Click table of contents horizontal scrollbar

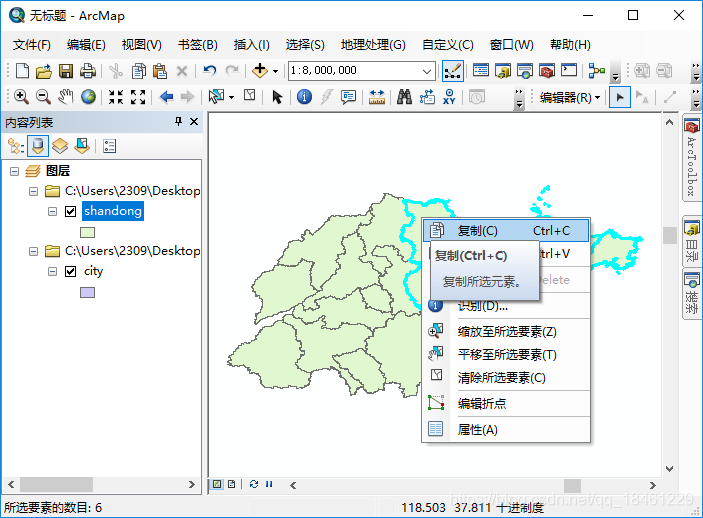pos(56,485)
